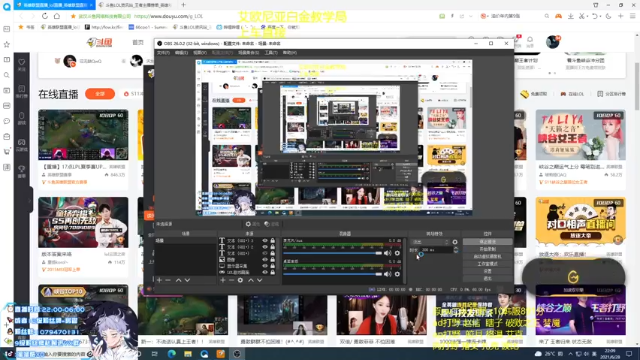Move source down in sources list
The height and width of the screenshot is (360, 640).
click(x=260, y=280)
